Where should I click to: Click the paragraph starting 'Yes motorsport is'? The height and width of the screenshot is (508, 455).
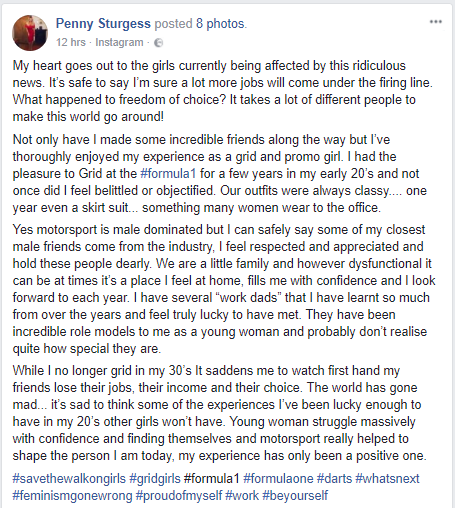224,289
